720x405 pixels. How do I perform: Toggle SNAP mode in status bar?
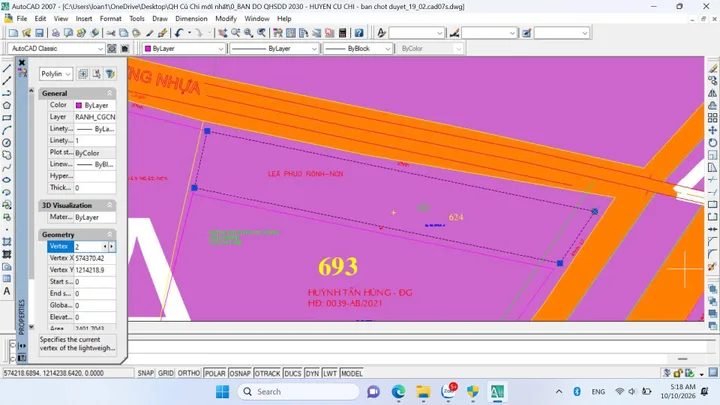coord(146,373)
